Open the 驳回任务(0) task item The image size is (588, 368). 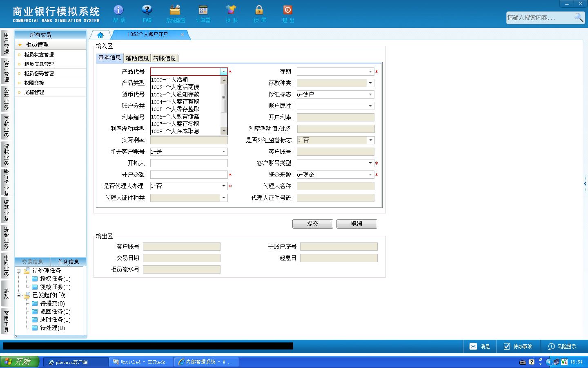tap(55, 312)
